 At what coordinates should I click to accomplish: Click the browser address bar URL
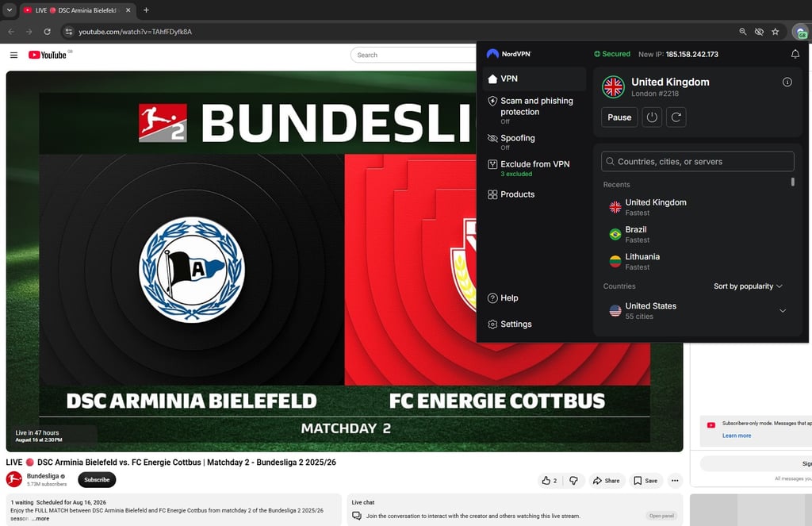(x=135, y=32)
